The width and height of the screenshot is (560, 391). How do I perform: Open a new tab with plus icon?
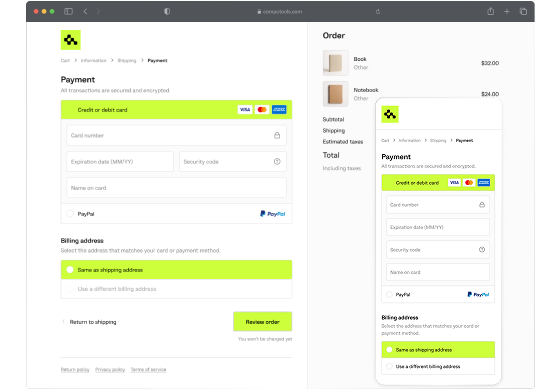(507, 11)
